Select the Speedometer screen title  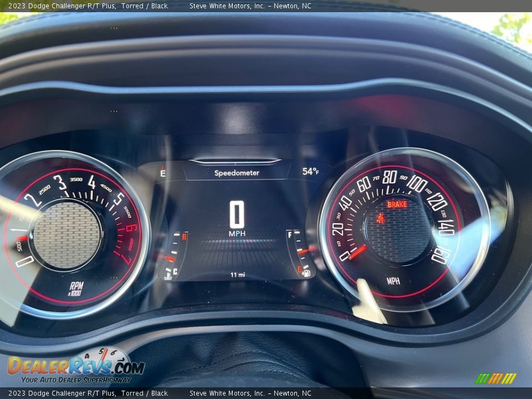[x=237, y=173]
